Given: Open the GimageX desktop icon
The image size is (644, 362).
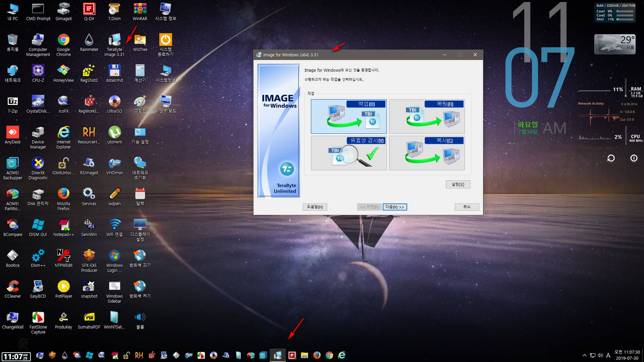Looking at the screenshot, I should [x=63, y=12].
